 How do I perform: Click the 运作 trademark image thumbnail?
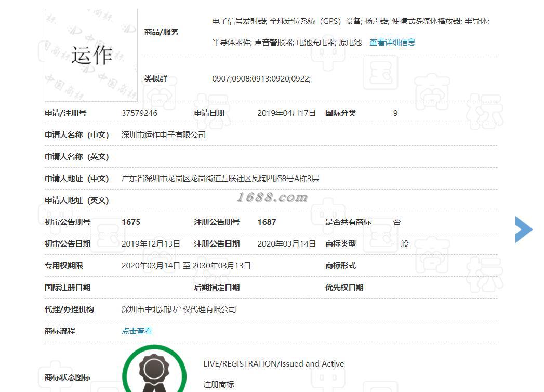click(91, 56)
